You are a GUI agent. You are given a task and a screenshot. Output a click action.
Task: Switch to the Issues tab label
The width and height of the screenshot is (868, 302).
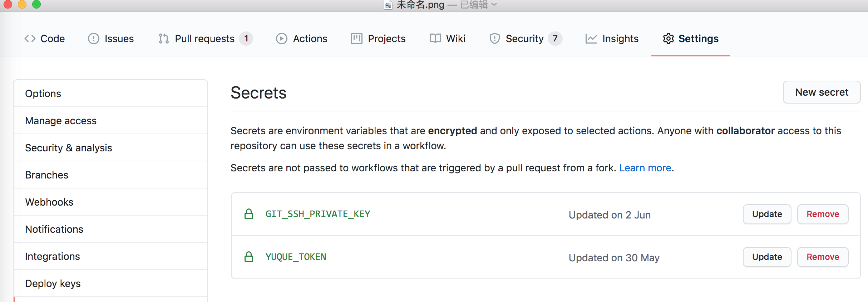pos(119,39)
